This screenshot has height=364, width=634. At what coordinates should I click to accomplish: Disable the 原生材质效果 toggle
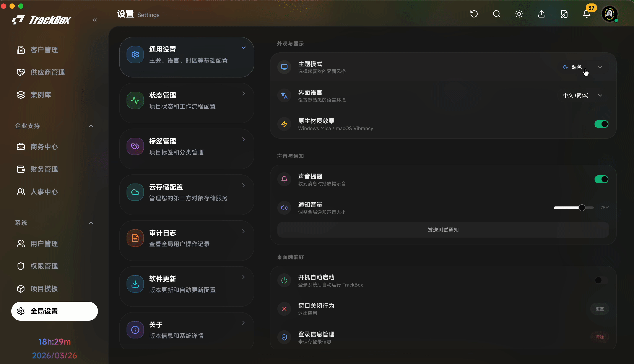click(x=601, y=124)
